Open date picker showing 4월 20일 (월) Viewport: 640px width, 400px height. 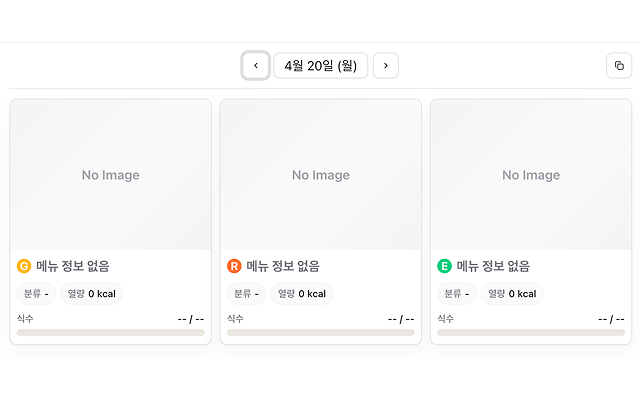[320, 65]
